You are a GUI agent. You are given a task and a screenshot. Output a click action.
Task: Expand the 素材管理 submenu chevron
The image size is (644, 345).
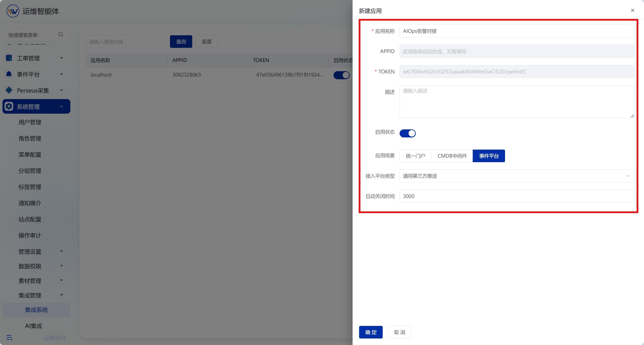[62, 280]
